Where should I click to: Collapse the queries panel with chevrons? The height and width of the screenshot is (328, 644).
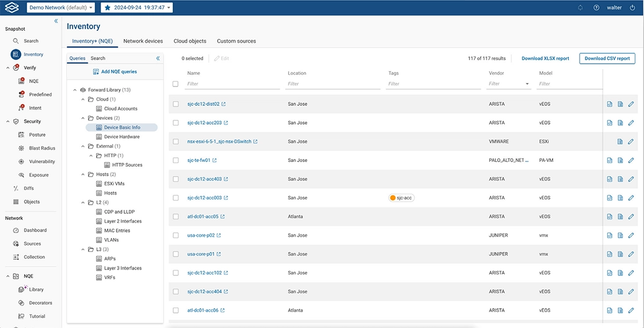(158, 58)
